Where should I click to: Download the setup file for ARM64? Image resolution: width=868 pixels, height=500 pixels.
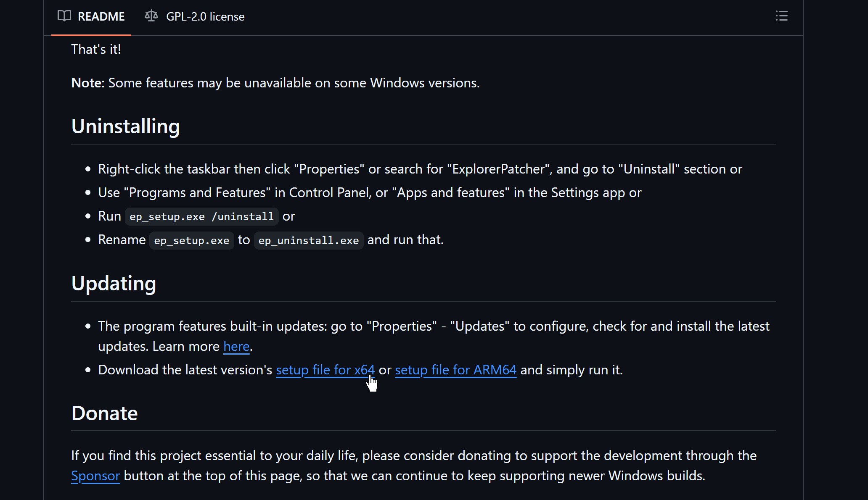[x=455, y=370]
